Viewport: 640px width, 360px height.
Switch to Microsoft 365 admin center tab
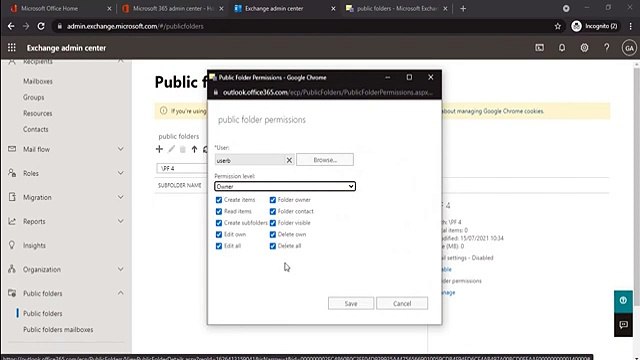pyautogui.click(x=173, y=9)
